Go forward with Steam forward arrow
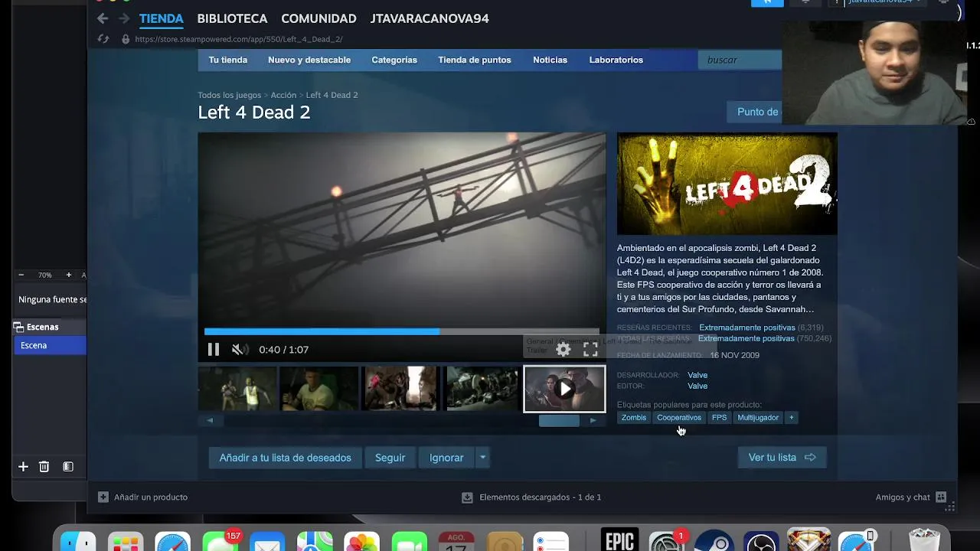The width and height of the screenshot is (980, 551). (124, 18)
